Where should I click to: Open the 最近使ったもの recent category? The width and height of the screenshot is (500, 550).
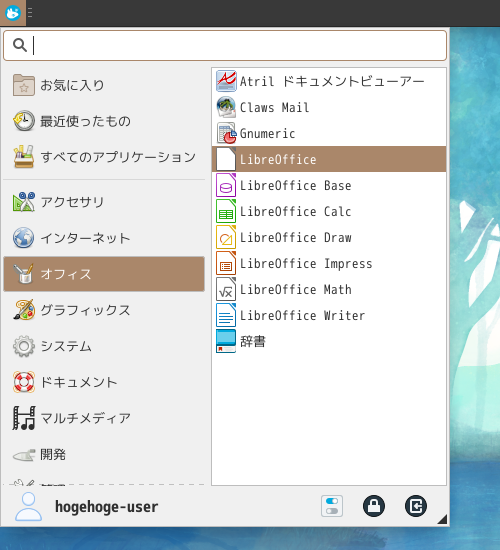coord(104,121)
